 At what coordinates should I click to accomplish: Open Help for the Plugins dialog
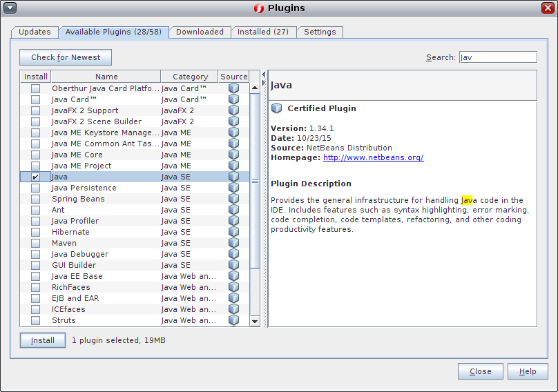coord(528,371)
